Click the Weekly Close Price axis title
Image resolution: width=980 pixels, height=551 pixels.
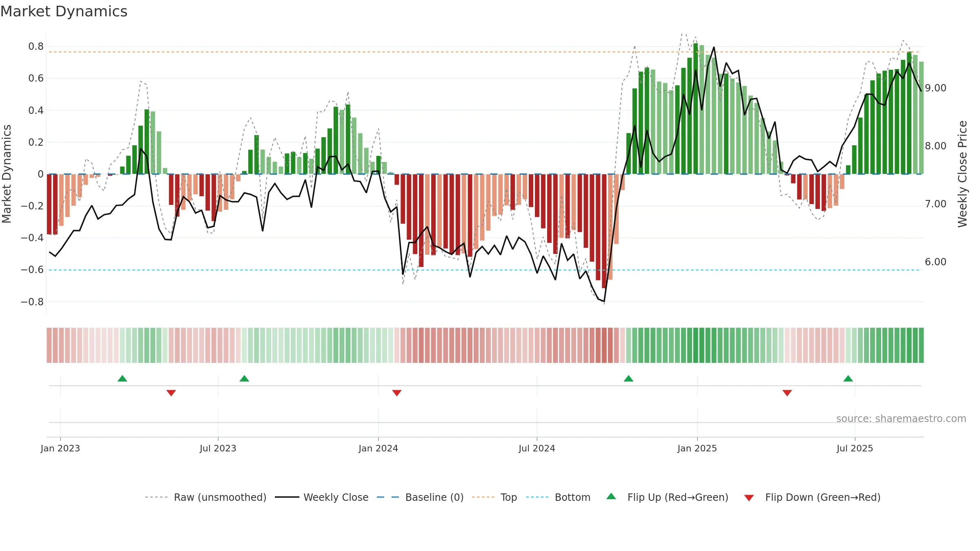pyautogui.click(x=963, y=174)
